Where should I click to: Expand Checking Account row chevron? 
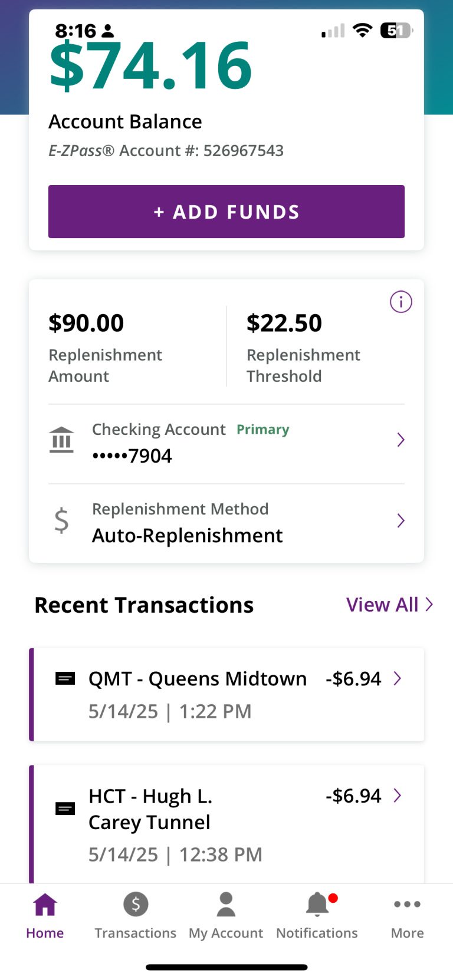point(401,440)
